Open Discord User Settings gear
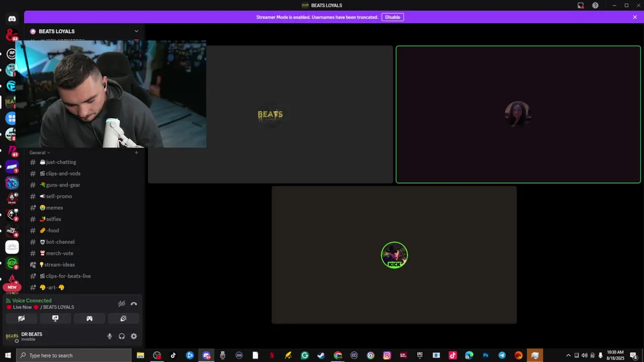The width and height of the screenshot is (644, 362). pos(134,336)
